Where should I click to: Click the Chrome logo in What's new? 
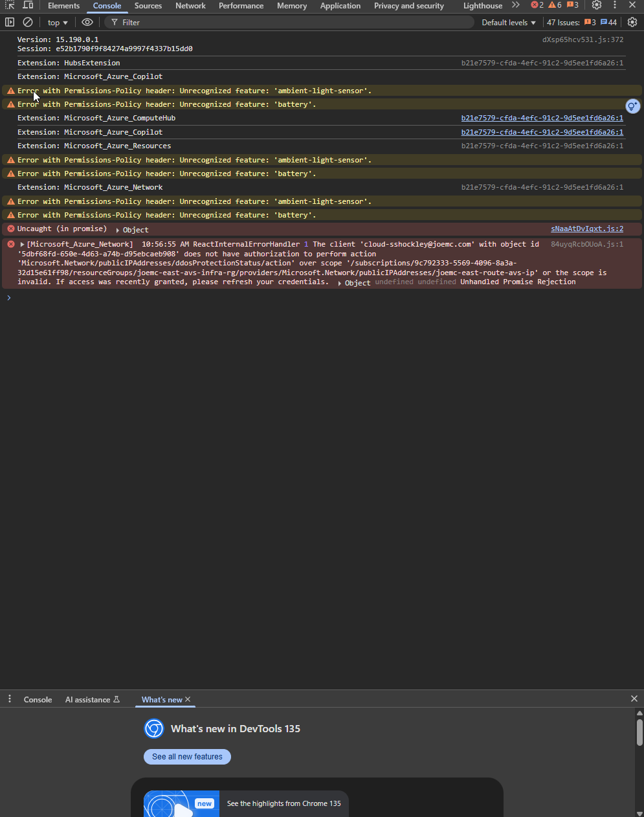(x=154, y=729)
